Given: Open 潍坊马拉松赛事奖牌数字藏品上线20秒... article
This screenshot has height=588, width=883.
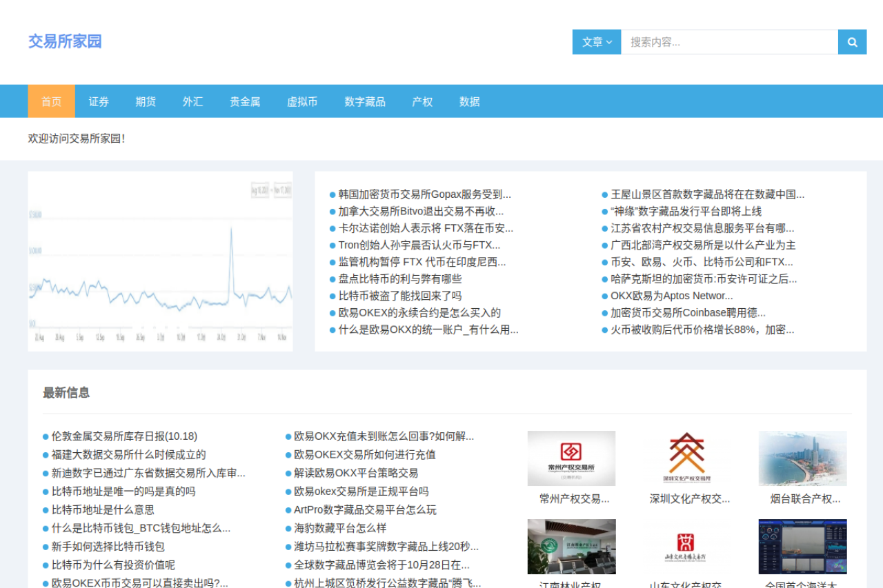Looking at the screenshot, I should 386,547.
